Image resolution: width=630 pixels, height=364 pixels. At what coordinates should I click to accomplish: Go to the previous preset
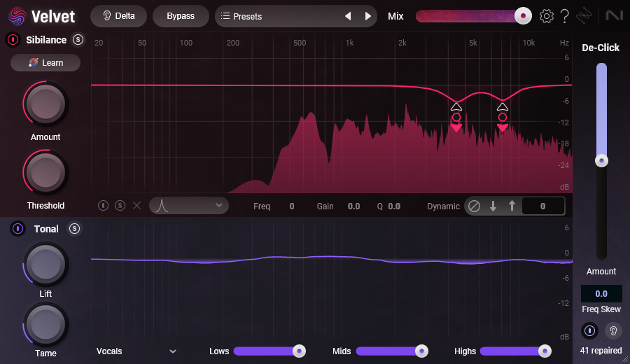[348, 16]
